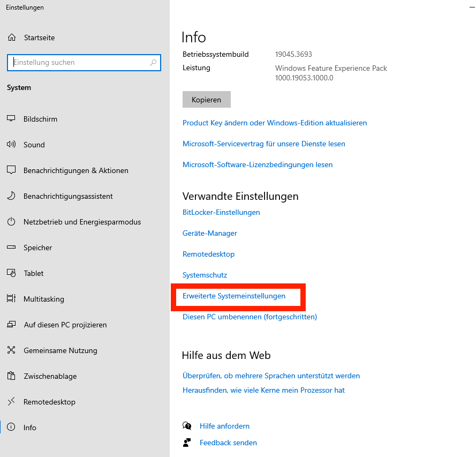Click the Speicher drive icon
The width and height of the screenshot is (476, 457).
(11, 248)
